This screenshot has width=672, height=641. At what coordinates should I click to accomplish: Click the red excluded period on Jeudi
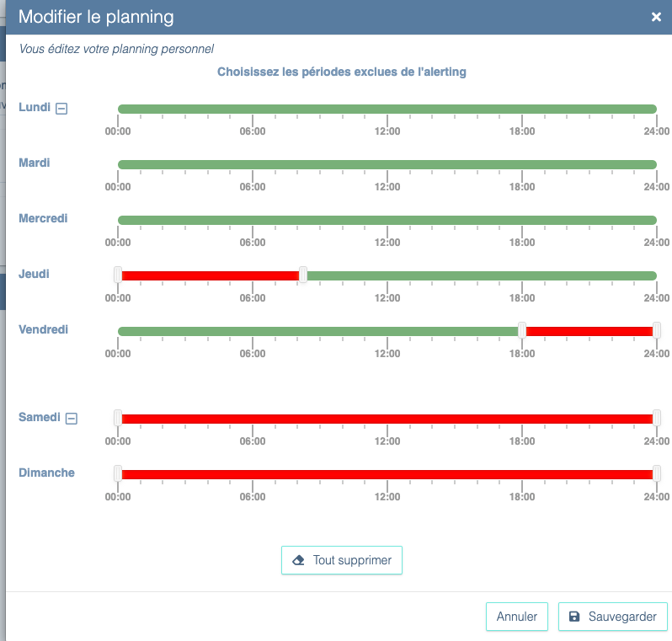[x=211, y=275]
